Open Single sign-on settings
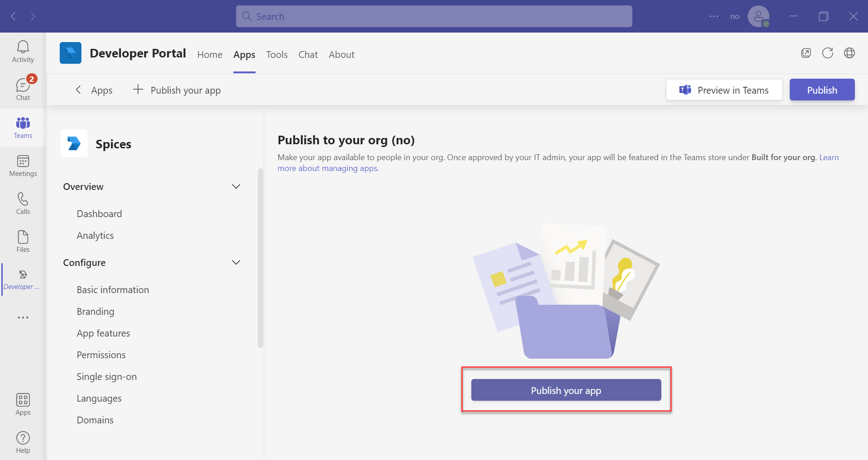Viewport: 868px width, 460px height. pos(107,376)
